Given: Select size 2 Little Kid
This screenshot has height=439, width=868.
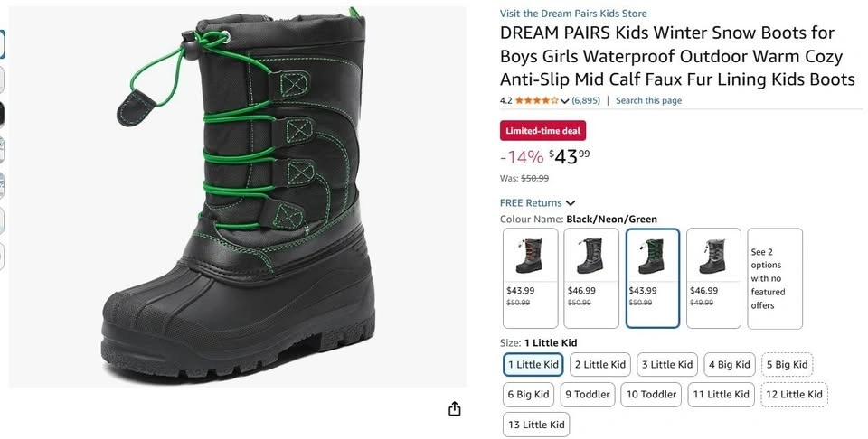Looking at the screenshot, I should click(599, 365).
